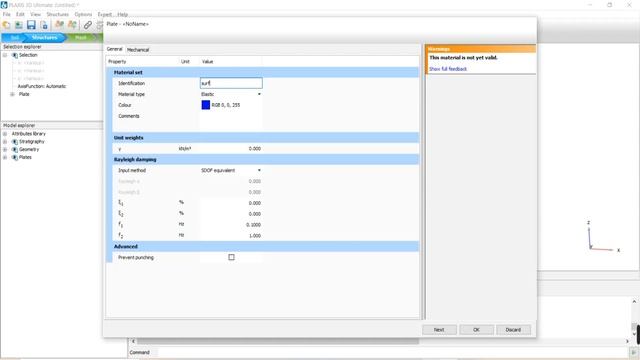The image size is (640, 360).
Task: Click the ξ2 damping value field
Action: 231,214
